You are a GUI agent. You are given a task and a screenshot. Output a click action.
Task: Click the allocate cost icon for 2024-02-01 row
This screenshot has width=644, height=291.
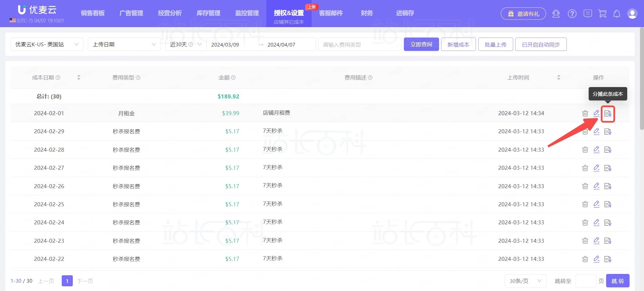pos(607,114)
